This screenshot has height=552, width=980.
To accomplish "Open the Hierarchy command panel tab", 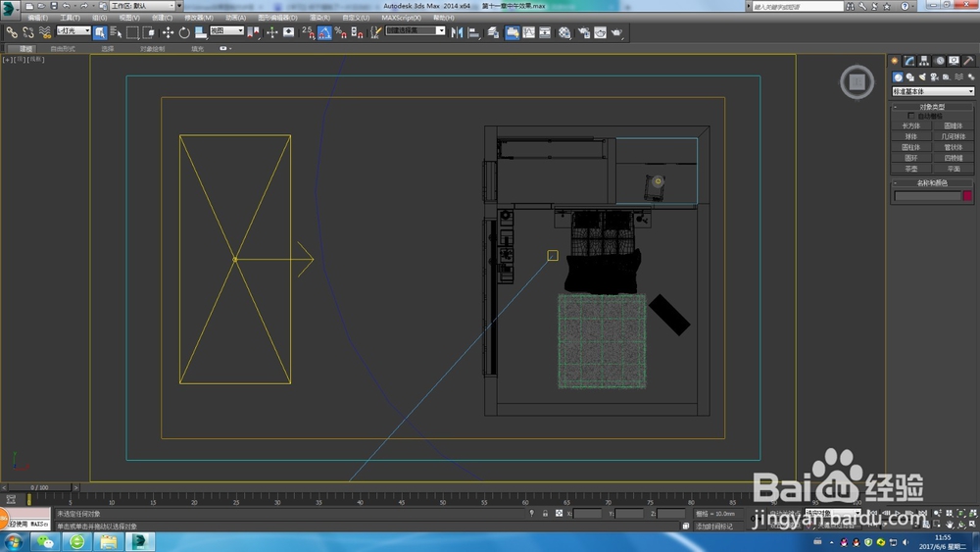I will (924, 61).
